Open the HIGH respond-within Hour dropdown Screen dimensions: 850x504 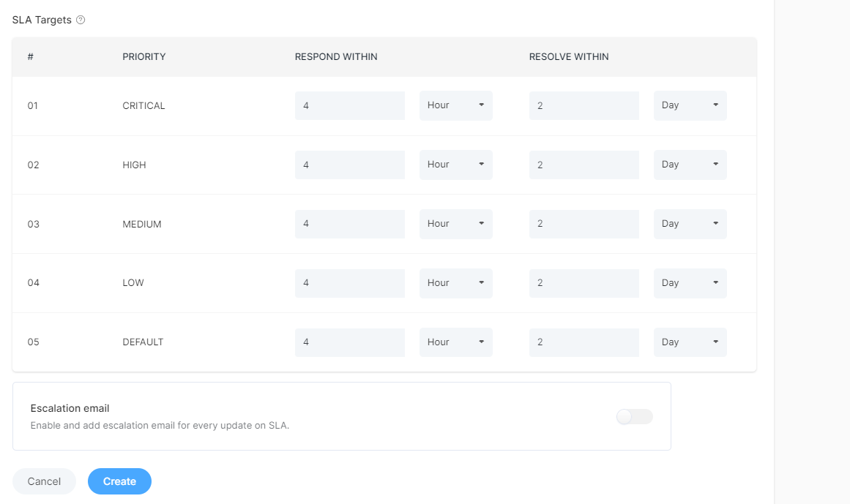[x=456, y=165]
